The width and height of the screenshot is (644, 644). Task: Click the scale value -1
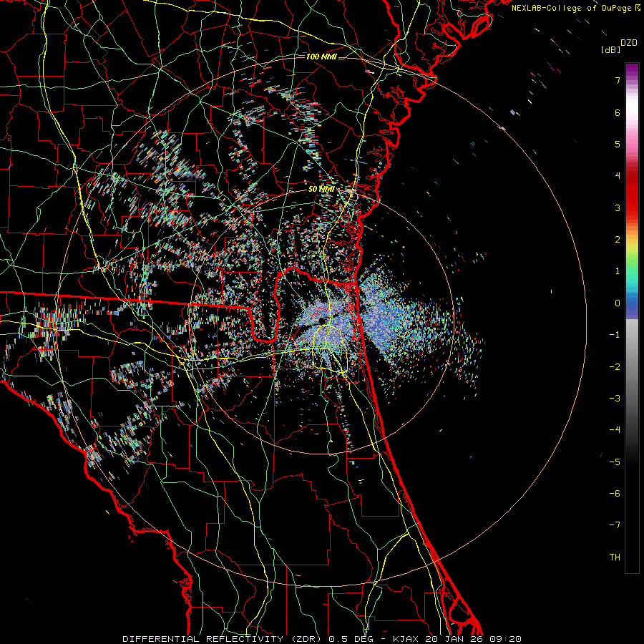point(615,335)
